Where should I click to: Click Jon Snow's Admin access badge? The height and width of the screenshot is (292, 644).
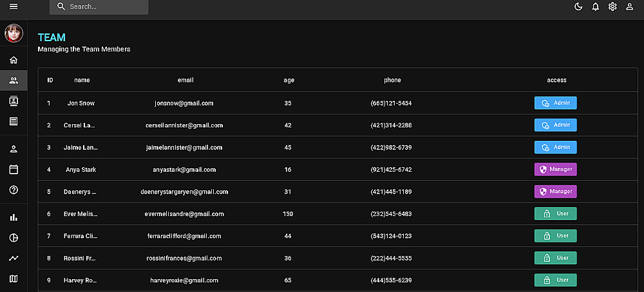coord(555,103)
